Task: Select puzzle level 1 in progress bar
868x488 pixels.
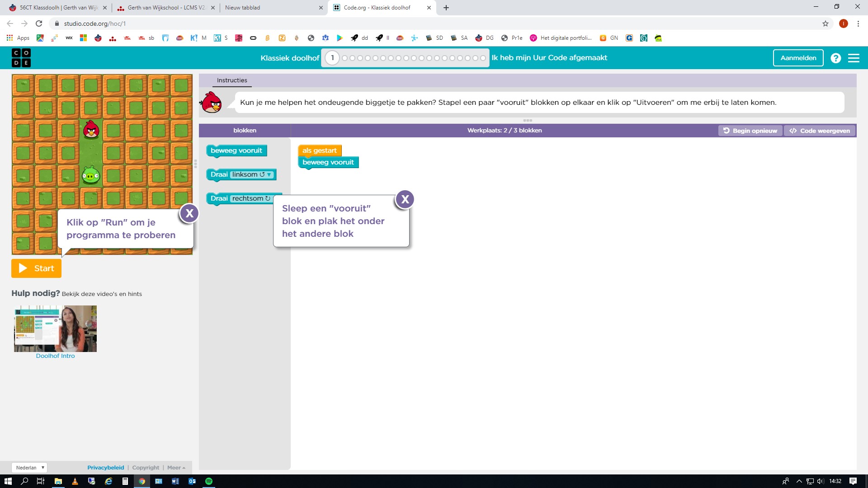Action: pos(332,58)
